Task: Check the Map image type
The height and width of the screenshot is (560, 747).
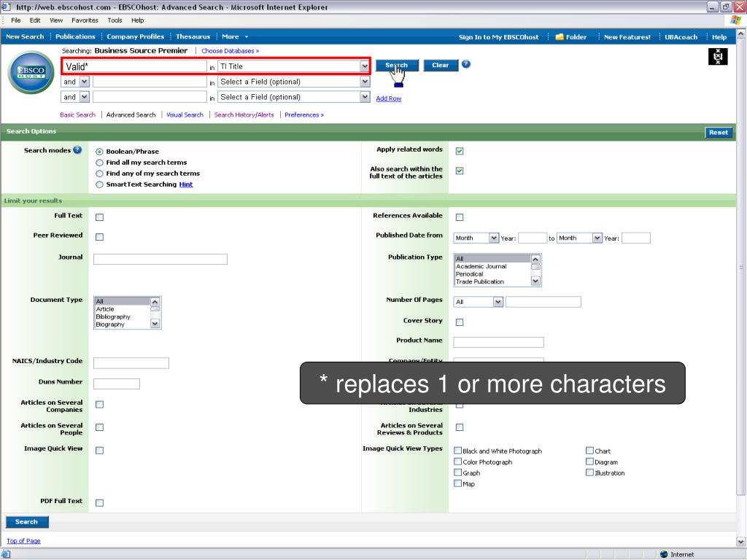Action: 458,483
